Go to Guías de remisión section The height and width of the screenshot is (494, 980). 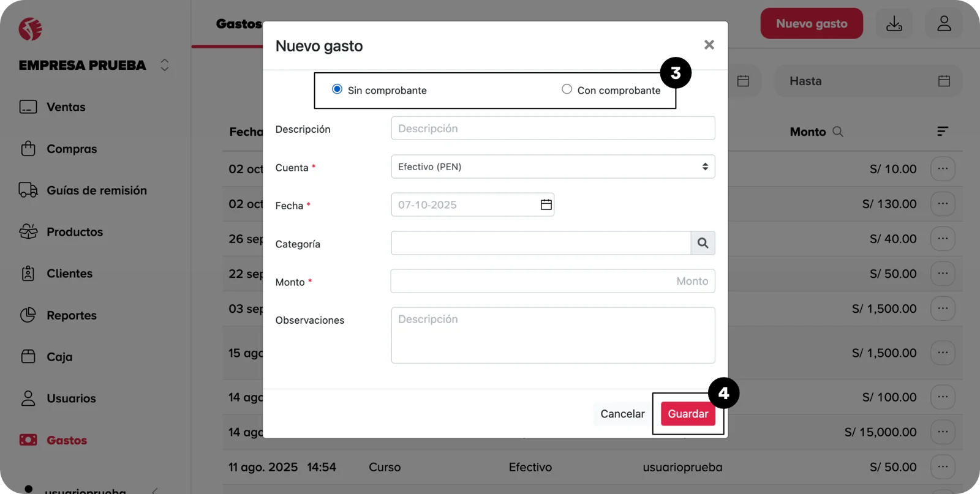click(96, 190)
